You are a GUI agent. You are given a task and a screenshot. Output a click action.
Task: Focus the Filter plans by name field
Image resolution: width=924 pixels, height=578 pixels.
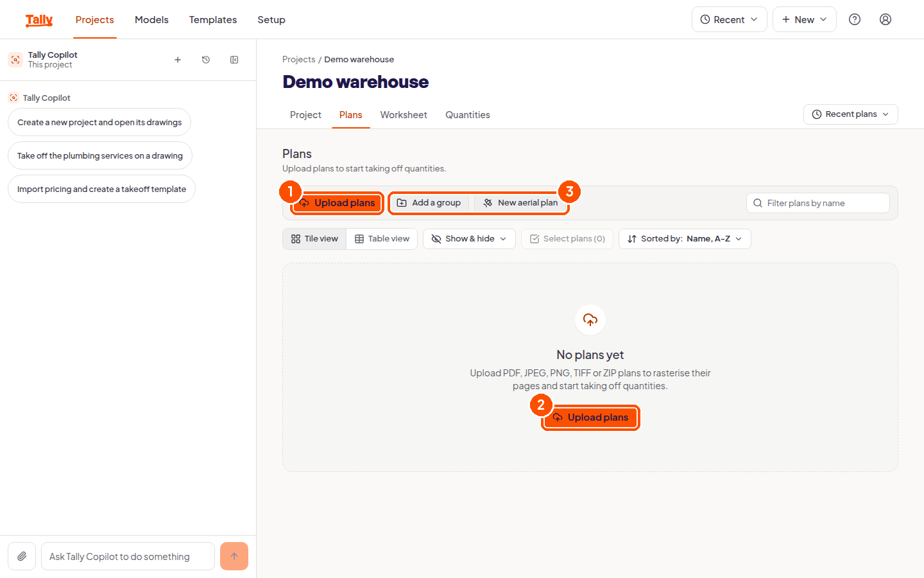click(818, 203)
